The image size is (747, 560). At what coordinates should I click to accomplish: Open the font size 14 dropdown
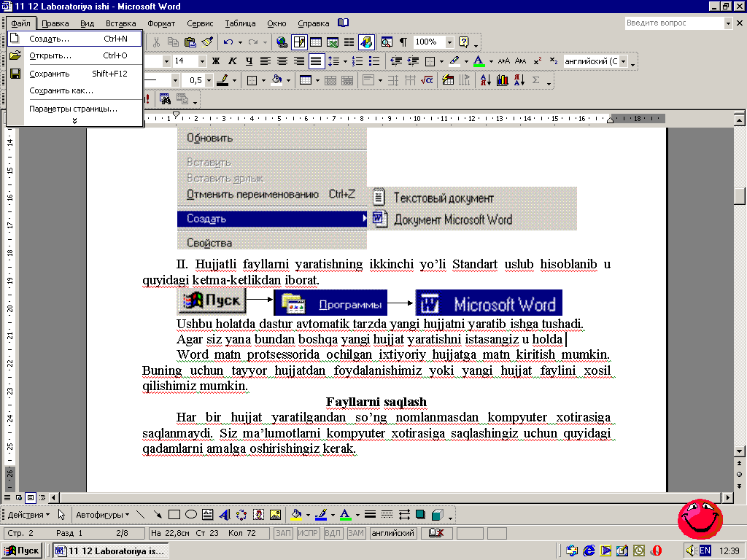tap(202, 61)
